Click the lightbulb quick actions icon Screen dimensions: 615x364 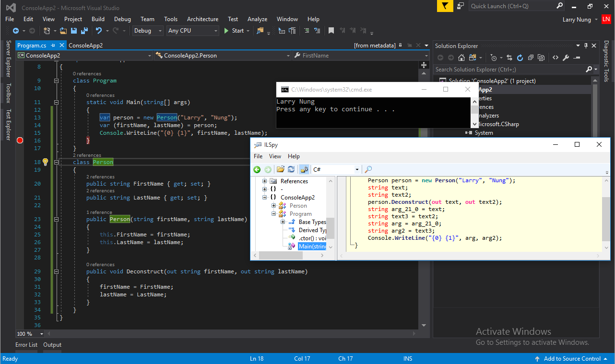point(45,162)
